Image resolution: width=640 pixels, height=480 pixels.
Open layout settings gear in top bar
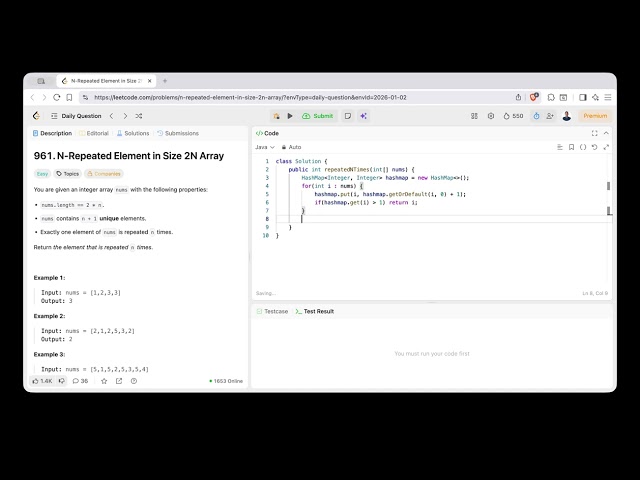click(490, 116)
